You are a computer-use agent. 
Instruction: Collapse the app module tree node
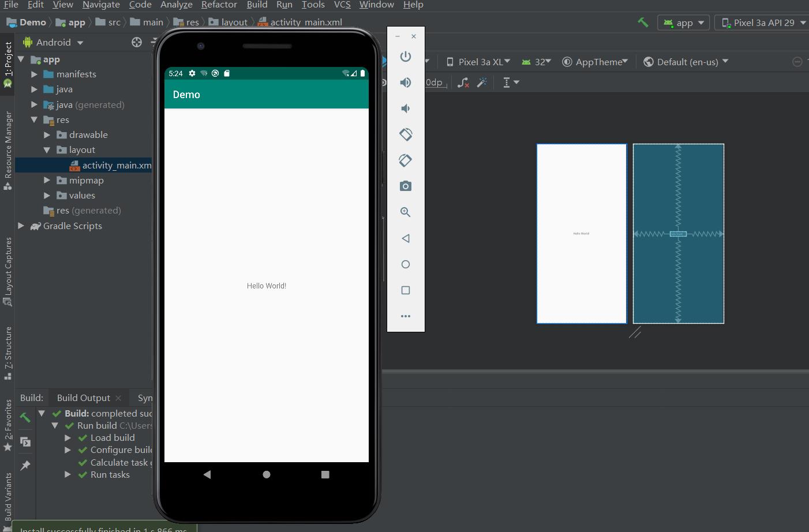[21, 59]
